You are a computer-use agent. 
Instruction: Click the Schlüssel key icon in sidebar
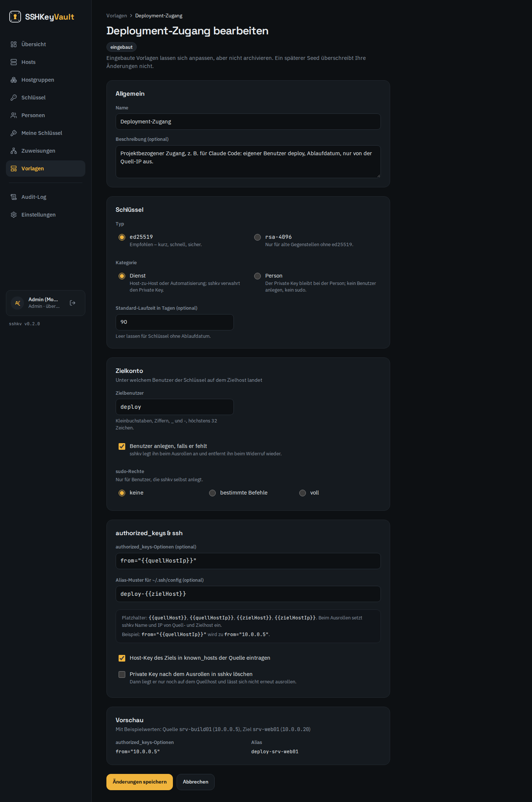coord(14,98)
